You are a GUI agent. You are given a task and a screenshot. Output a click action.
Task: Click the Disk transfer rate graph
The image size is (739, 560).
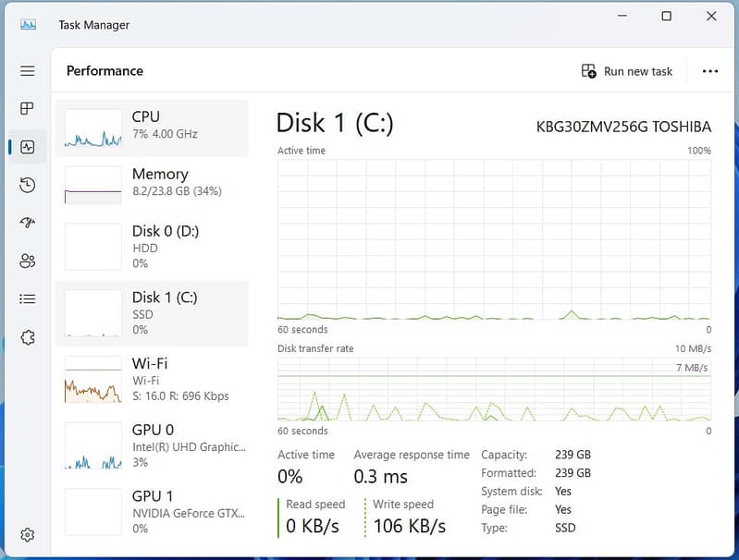(x=494, y=389)
